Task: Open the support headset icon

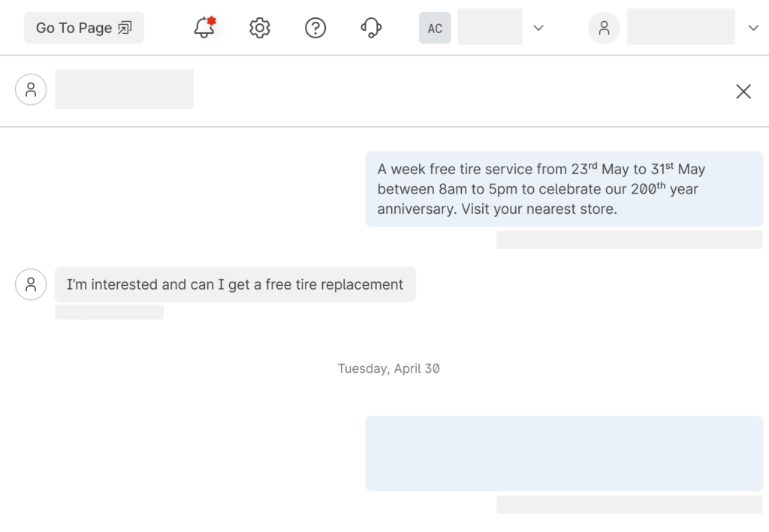Action: pyautogui.click(x=371, y=28)
